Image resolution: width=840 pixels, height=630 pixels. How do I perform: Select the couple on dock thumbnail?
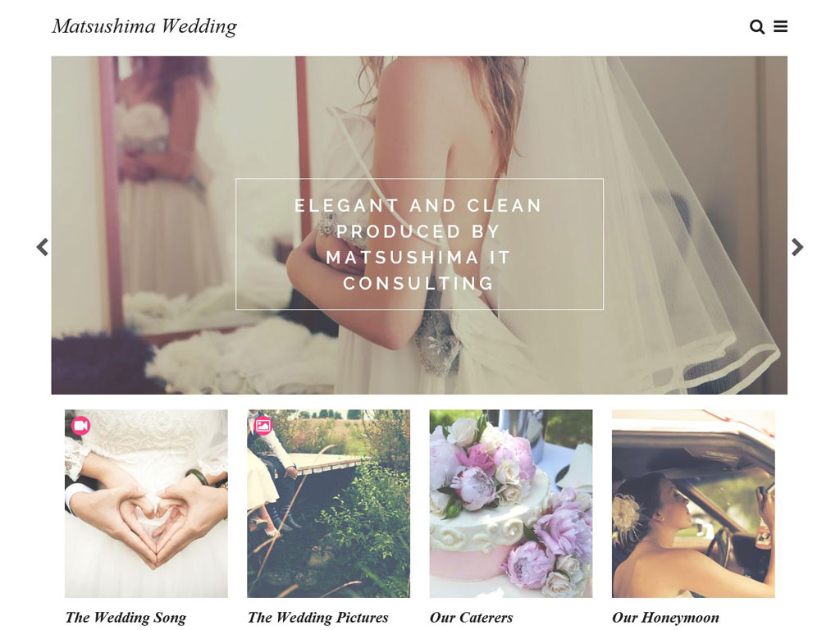[328, 504]
